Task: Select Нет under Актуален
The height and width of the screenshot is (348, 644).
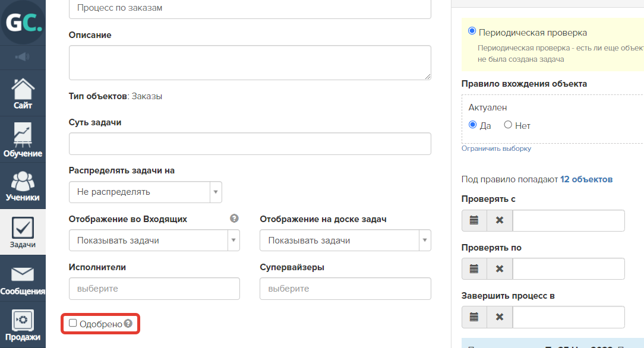Action: click(x=508, y=125)
